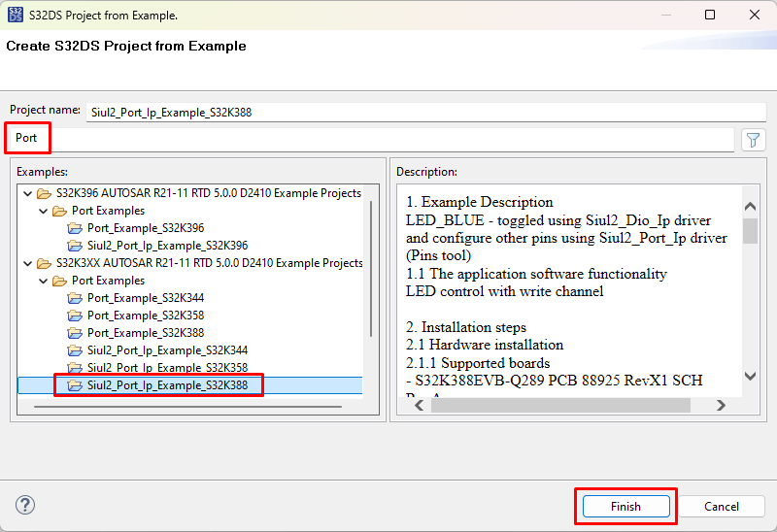
Task: Select Port_Example_S32K396 example
Action: [146, 228]
